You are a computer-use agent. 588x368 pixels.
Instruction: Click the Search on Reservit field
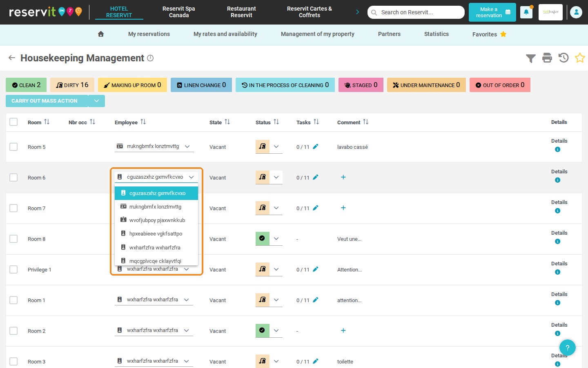(416, 12)
